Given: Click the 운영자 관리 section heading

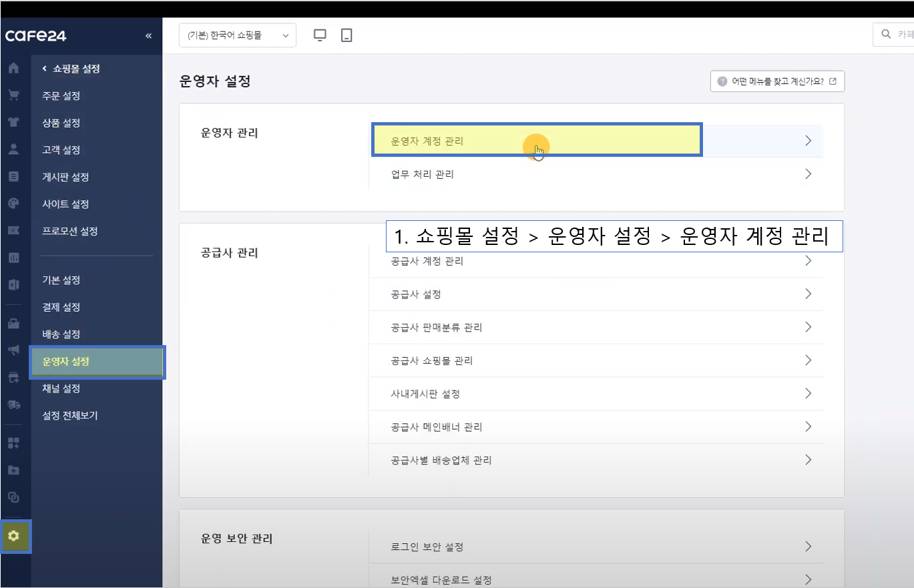Looking at the screenshot, I should [x=229, y=133].
